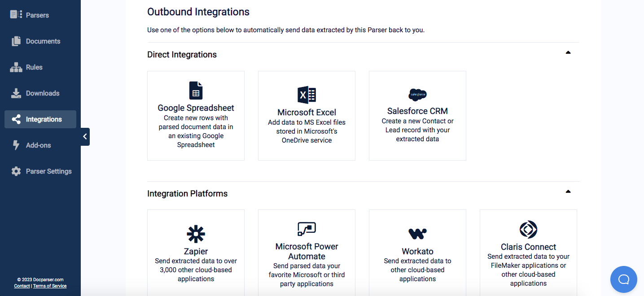Open the Parser Settings menu label
Viewport: 644px width, 296px height.
point(49,171)
